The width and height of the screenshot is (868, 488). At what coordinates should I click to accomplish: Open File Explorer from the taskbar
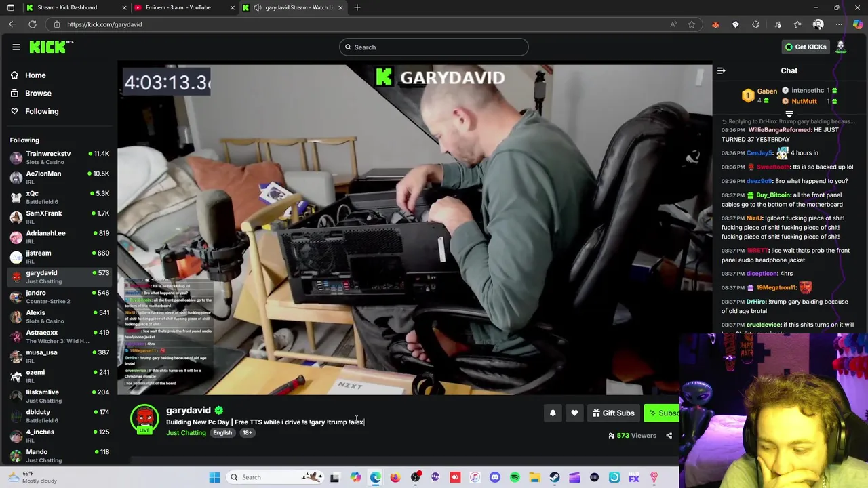pyautogui.click(x=534, y=477)
